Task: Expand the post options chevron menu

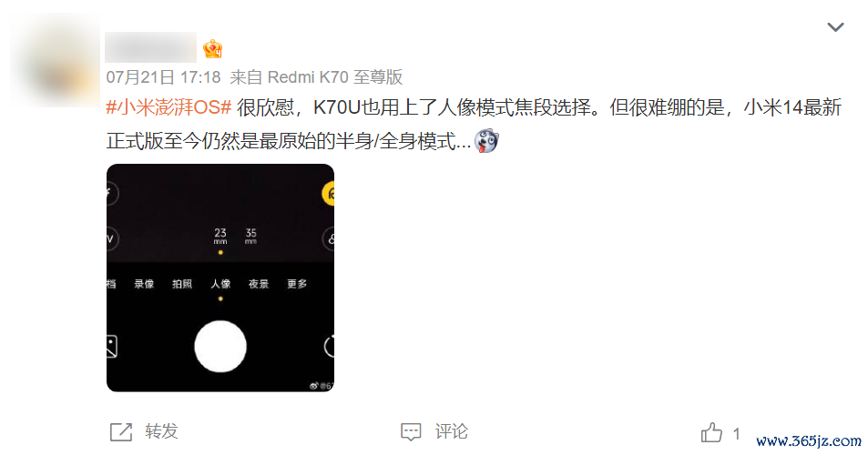Action: [x=835, y=27]
